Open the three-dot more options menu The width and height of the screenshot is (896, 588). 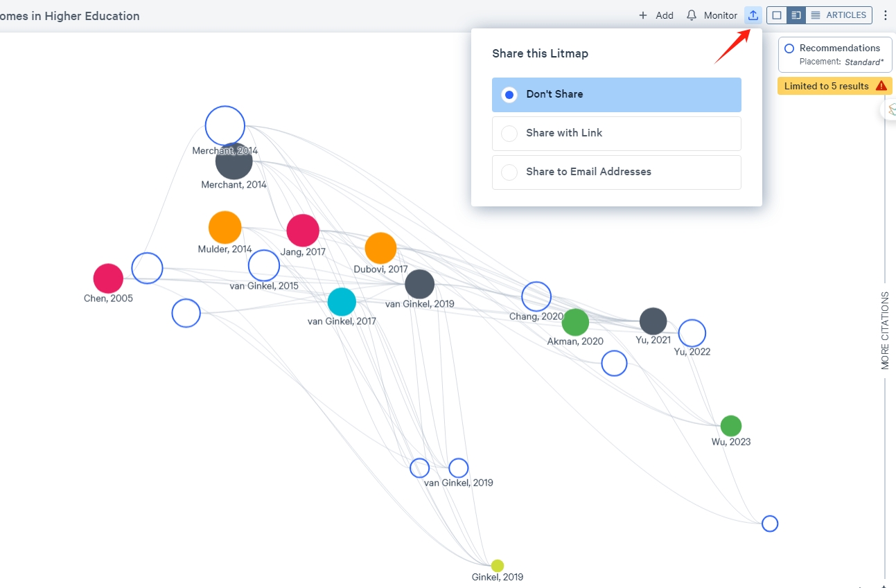click(x=884, y=15)
